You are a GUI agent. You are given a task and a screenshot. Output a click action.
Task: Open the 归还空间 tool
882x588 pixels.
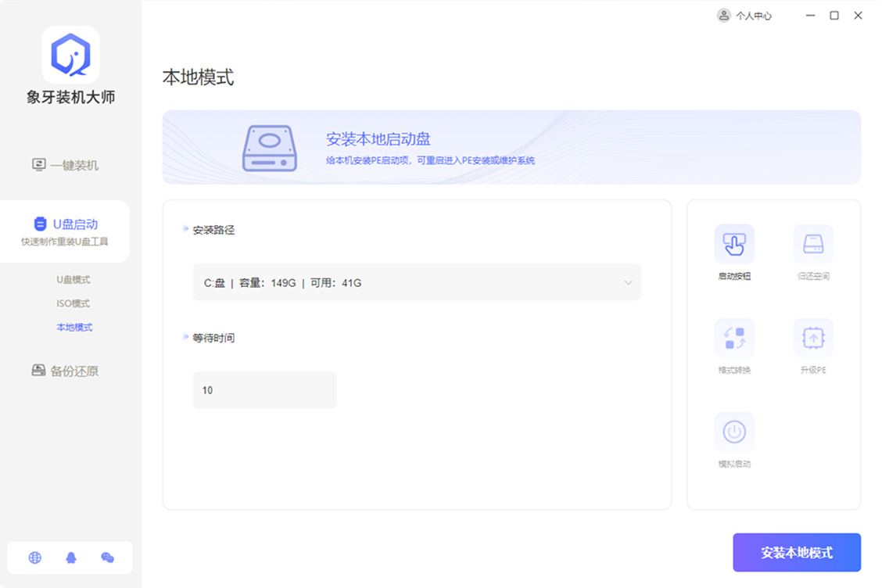tap(812, 245)
